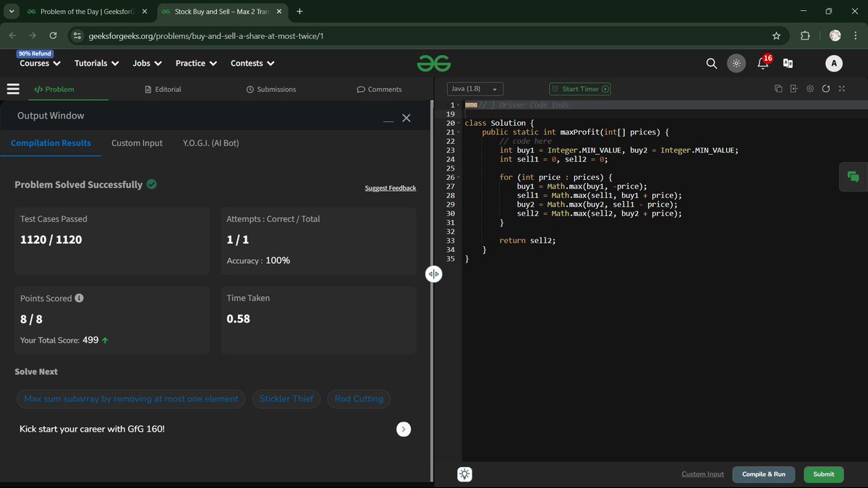Click the import code icon in editor toolbar

(x=793, y=89)
